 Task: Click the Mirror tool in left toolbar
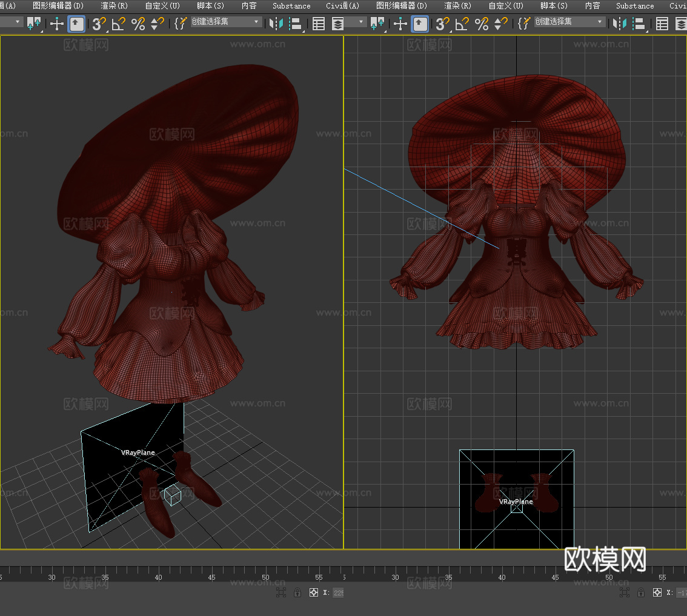[x=276, y=24]
